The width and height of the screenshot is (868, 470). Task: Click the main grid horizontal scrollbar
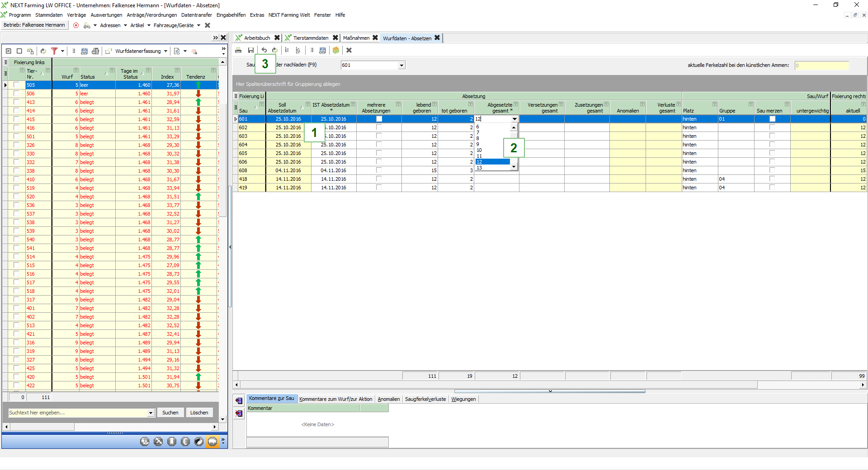click(497, 385)
